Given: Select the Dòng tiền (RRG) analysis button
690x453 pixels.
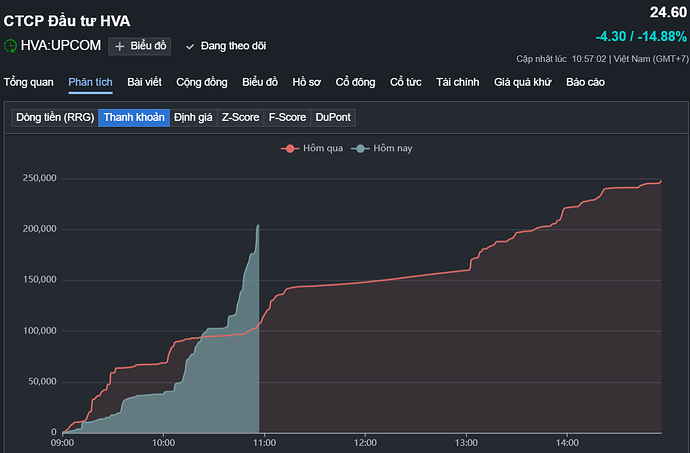Looking at the screenshot, I should [x=54, y=117].
